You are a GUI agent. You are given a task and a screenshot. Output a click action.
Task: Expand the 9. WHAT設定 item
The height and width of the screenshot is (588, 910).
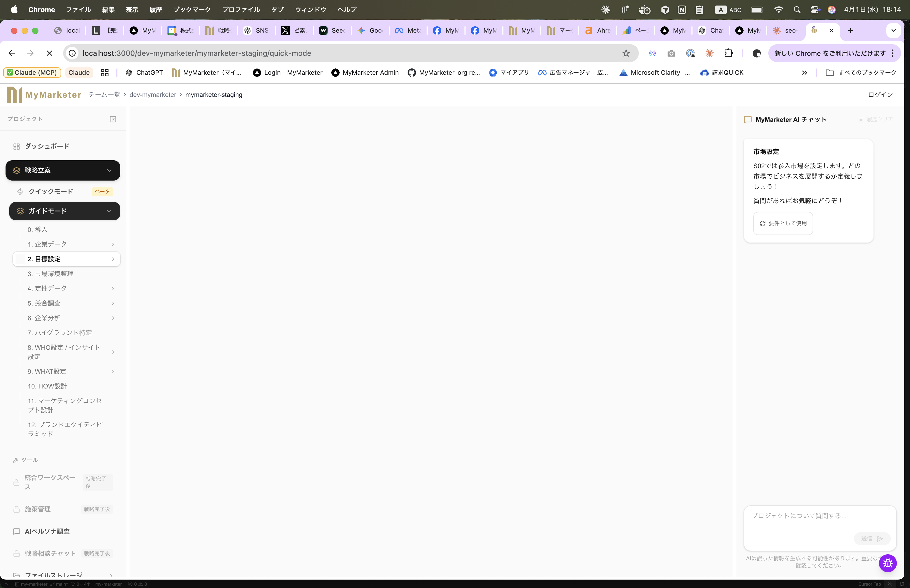point(113,371)
